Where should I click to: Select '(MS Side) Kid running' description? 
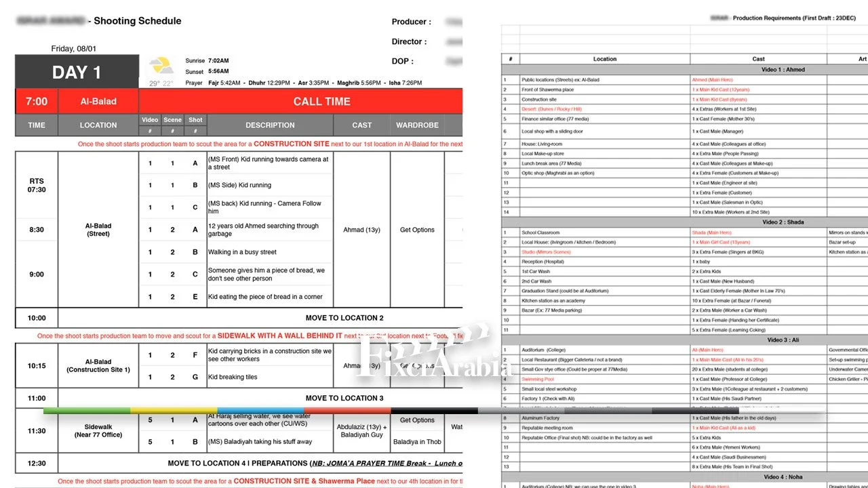tap(239, 185)
